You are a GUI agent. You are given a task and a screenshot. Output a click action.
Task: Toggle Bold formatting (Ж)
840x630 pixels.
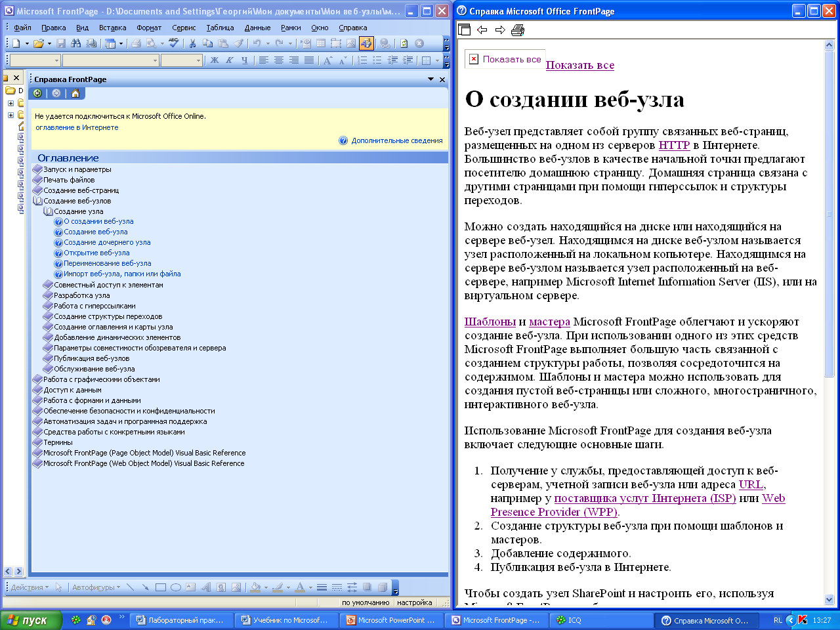[215, 60]
